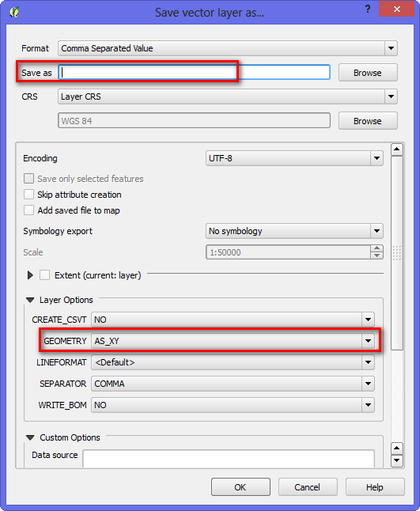Click the WGS 84 CRS field
This screenshot has height=511, width=420.
[x=195, y=121]
